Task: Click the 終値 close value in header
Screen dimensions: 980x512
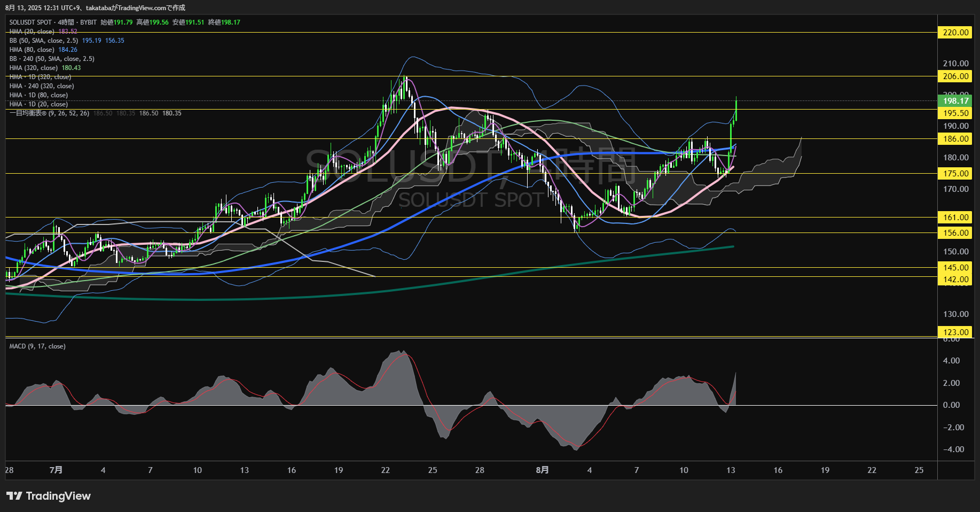Action: [x=224, y=22]
